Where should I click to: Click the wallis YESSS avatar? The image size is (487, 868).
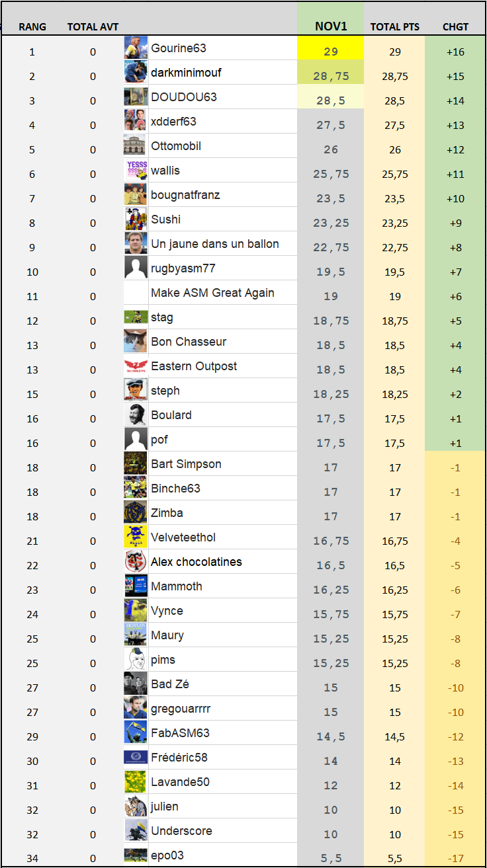136,171
